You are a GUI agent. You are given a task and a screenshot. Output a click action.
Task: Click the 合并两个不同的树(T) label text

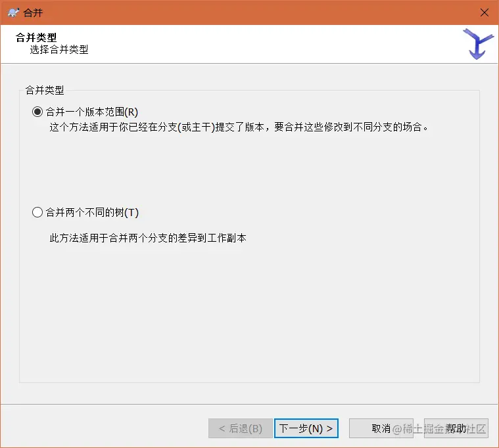click(x=92, y=212)
